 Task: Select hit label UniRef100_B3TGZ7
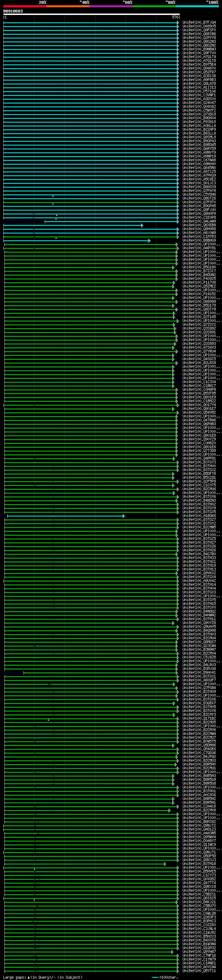click(199, 520)
